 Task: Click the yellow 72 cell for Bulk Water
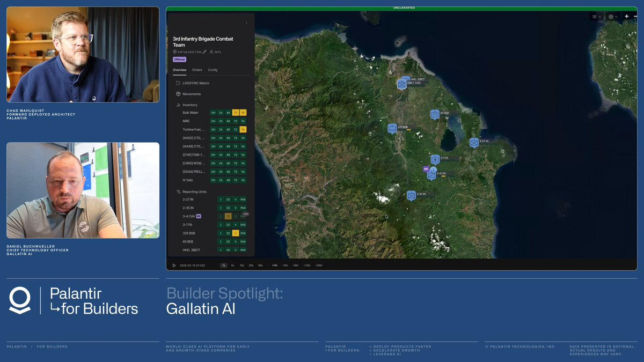[236, 113]
